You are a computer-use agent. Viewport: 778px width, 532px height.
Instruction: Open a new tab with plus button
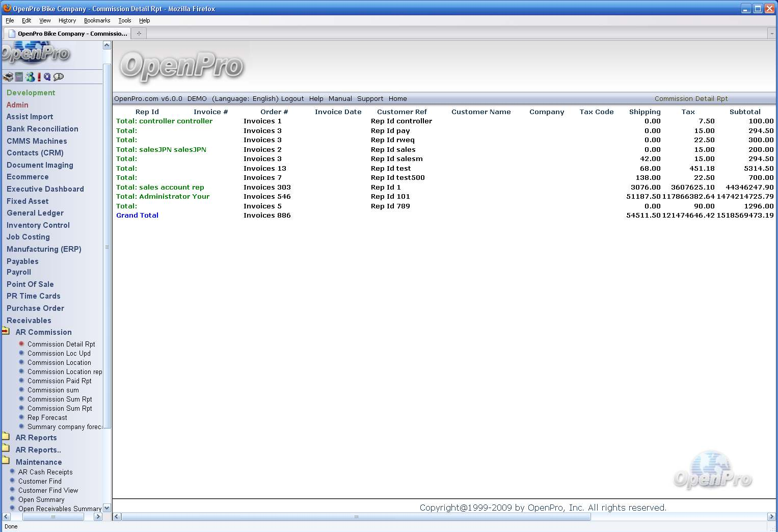[139, 34]
